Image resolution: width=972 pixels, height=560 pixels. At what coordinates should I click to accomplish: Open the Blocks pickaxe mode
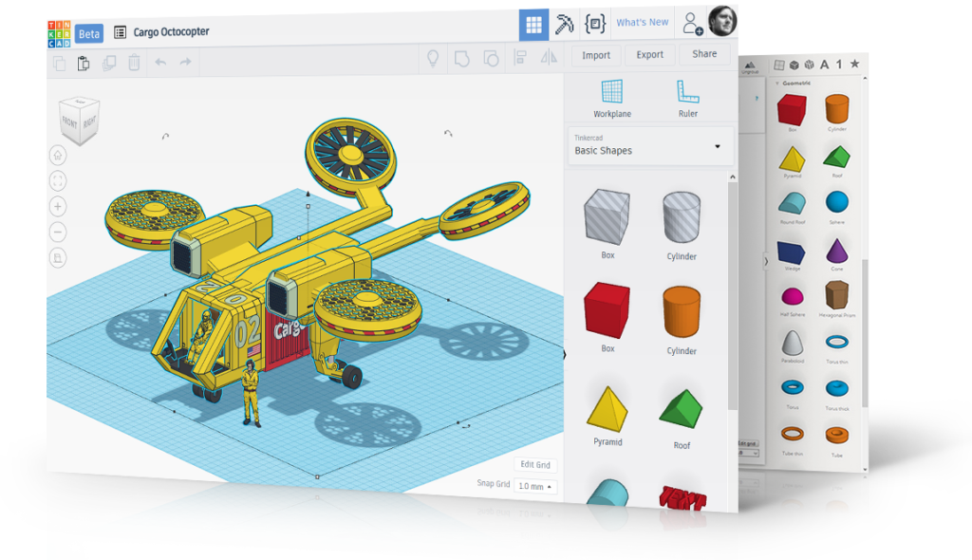pos(564,24)
